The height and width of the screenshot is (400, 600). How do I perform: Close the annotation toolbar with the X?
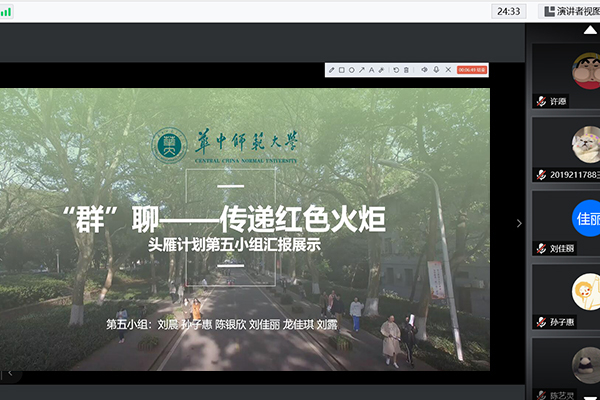tap(448, 70)
